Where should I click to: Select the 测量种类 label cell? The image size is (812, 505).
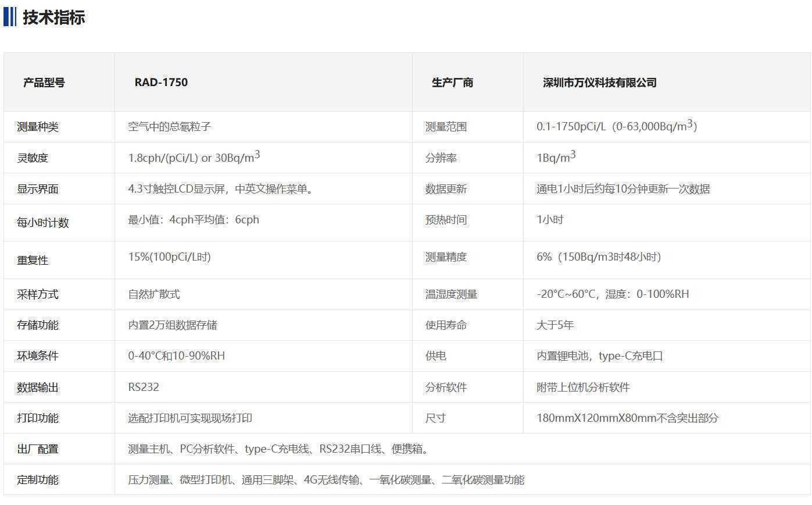tap(59, 127)
